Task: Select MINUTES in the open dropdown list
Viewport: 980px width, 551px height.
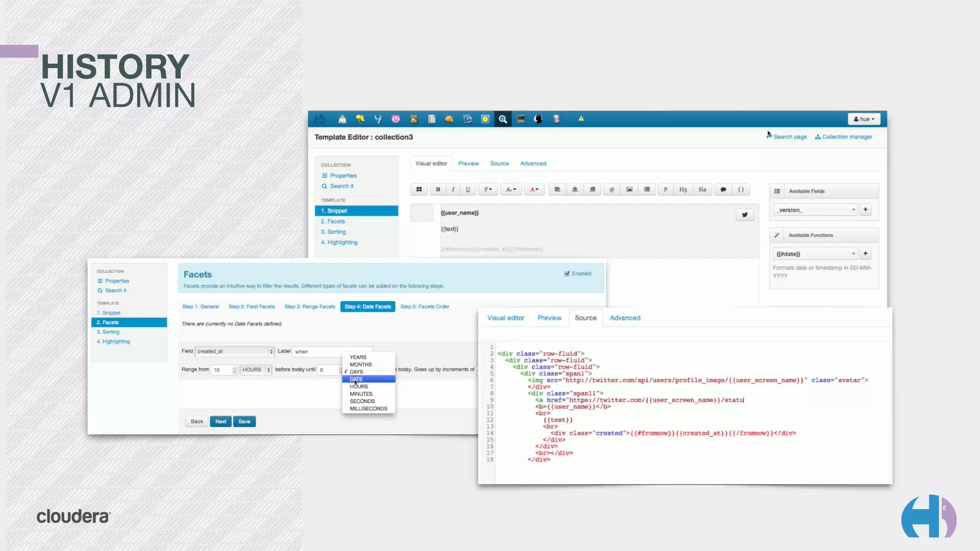Action: pos(361,394)
